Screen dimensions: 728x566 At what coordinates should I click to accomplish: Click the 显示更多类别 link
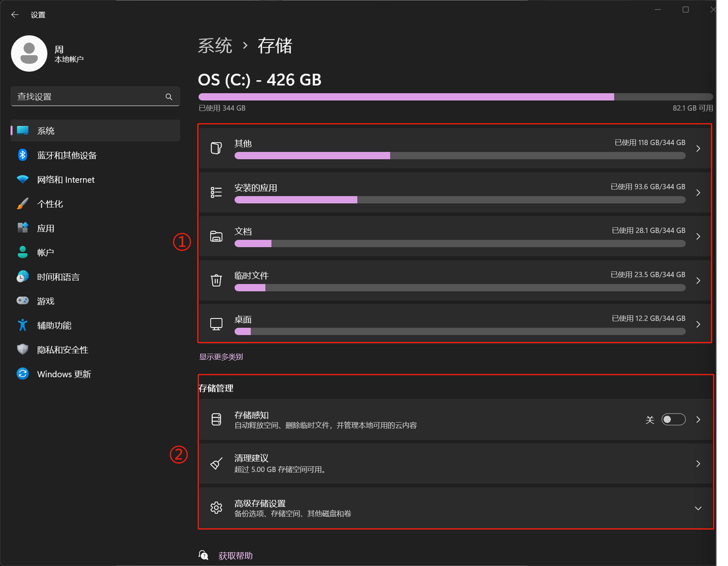click(x=221, y=357)
